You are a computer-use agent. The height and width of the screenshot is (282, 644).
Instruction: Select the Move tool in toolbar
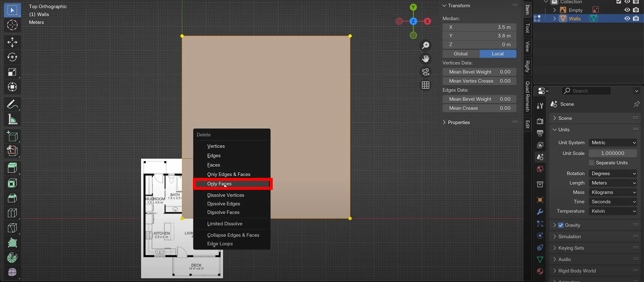(x=12, y=42)
